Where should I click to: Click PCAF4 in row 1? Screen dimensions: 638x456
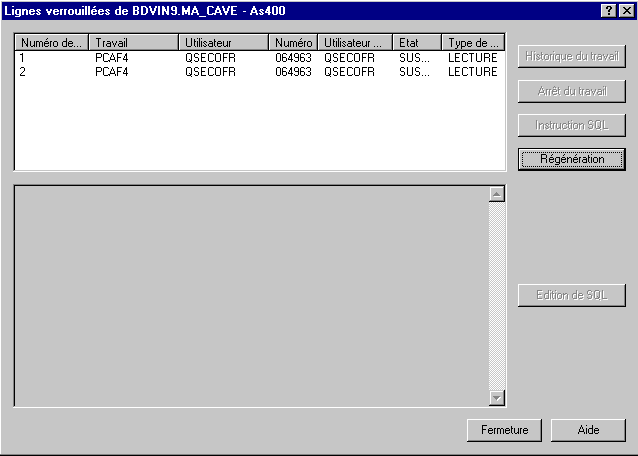(x=112, y=58)
